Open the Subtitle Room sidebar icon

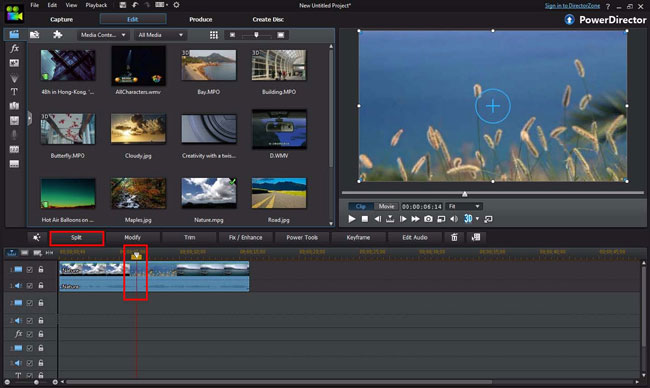coord(14,164)
